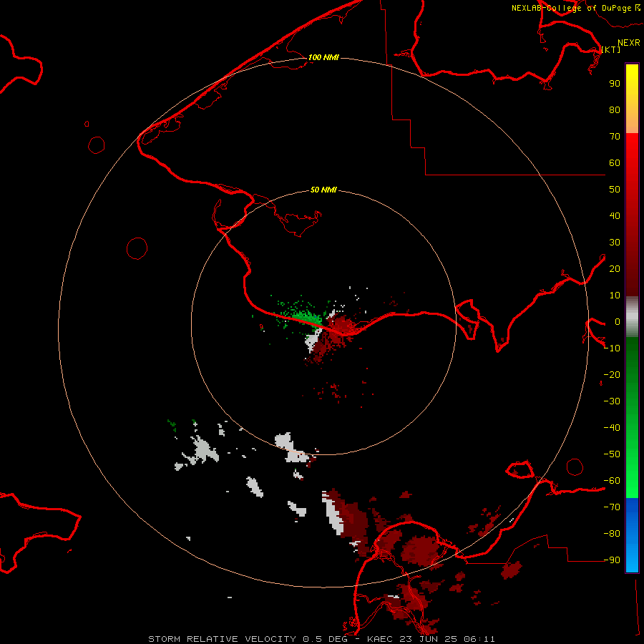Image resolution: width=644 pixels, height=644 pixels.
Task: Click the 30 value on the velocity scale
Action: click(x=615, y=243)
